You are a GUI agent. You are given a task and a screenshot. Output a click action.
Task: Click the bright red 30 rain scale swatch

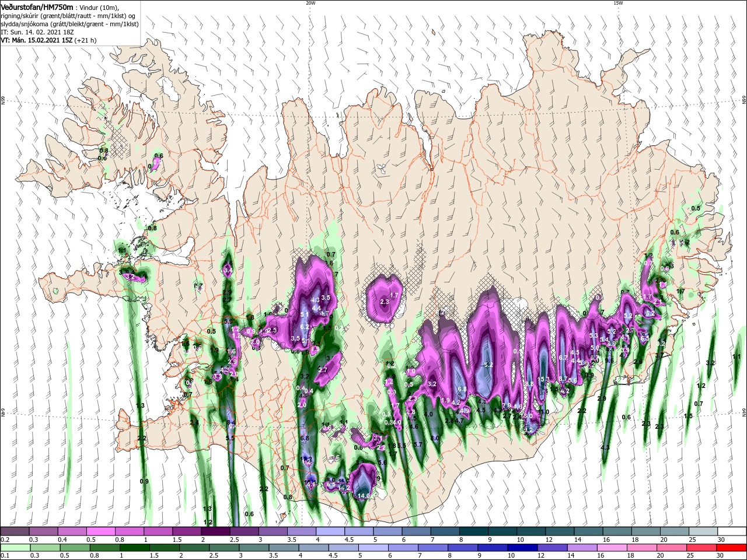pyautogui.click(x=732, y=548)
